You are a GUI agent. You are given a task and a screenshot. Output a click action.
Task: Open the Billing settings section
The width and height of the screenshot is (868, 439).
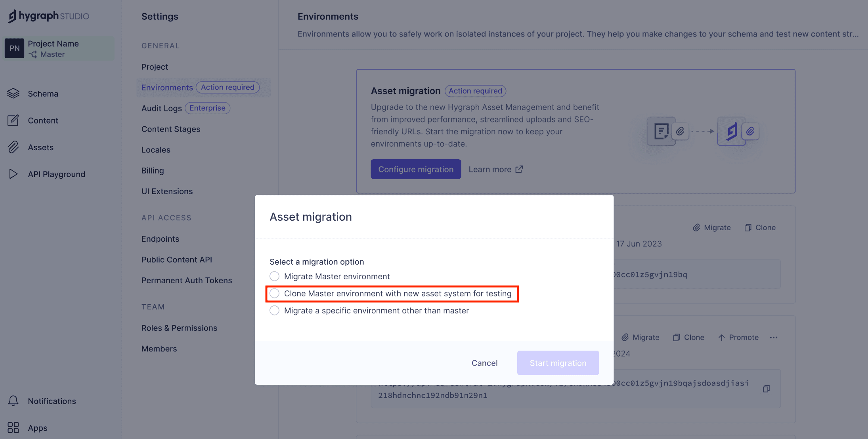(x=153, y=170)
